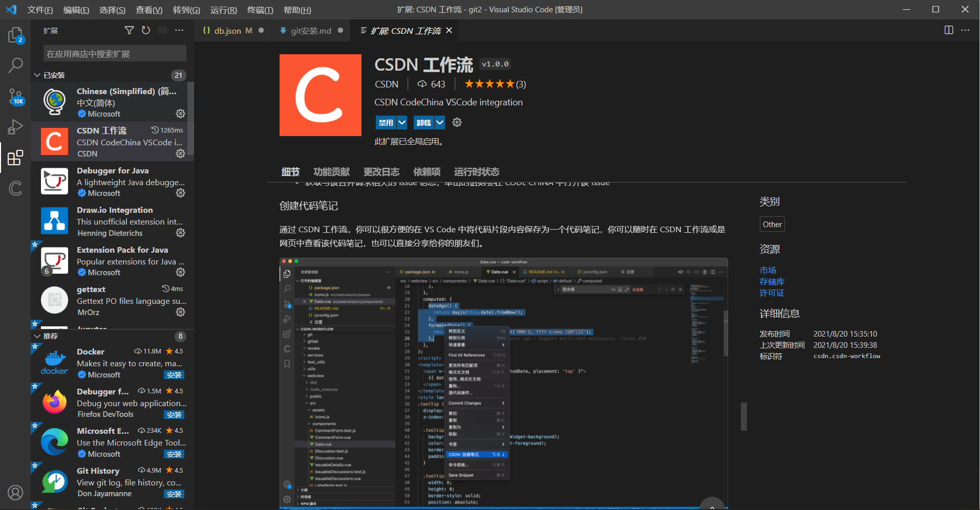Install the Git History extension
The height and width of the screenshot is (510, 980).
coord(174,494)
